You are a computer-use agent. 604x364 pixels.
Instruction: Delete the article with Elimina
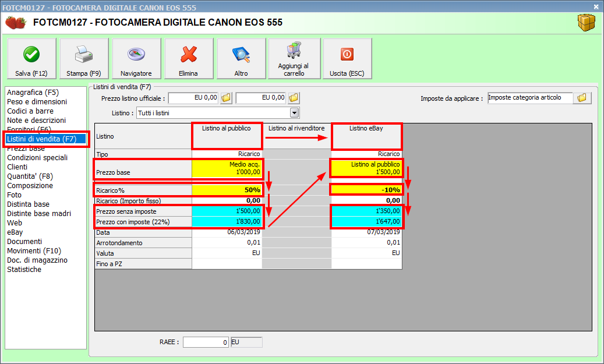point(189,59)
